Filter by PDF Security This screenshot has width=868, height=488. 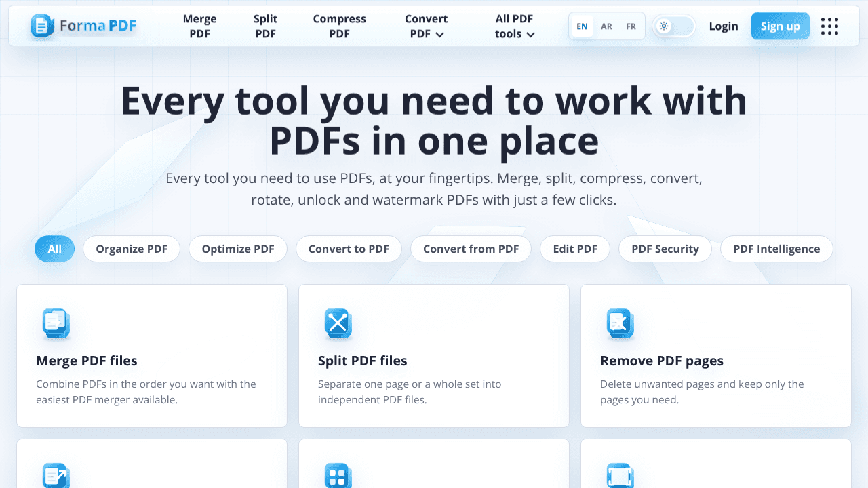click(x=665, y=249)
